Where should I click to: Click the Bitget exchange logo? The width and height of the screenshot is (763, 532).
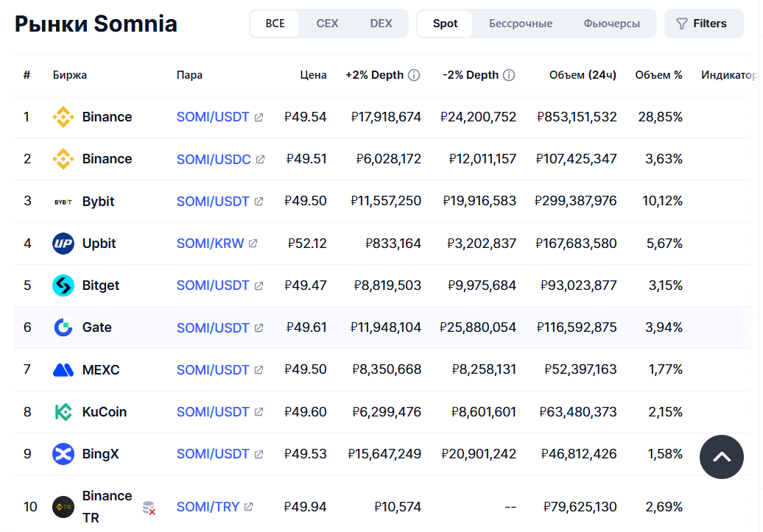(63, 285)
